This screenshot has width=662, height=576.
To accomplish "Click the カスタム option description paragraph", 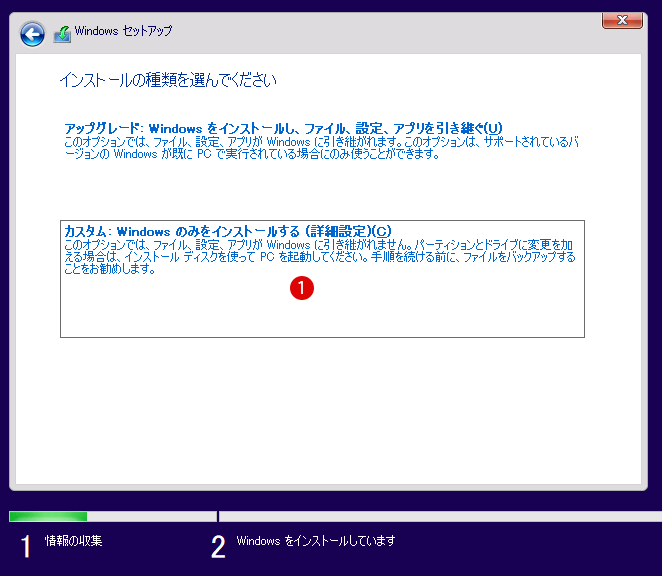I will [320, 257].
